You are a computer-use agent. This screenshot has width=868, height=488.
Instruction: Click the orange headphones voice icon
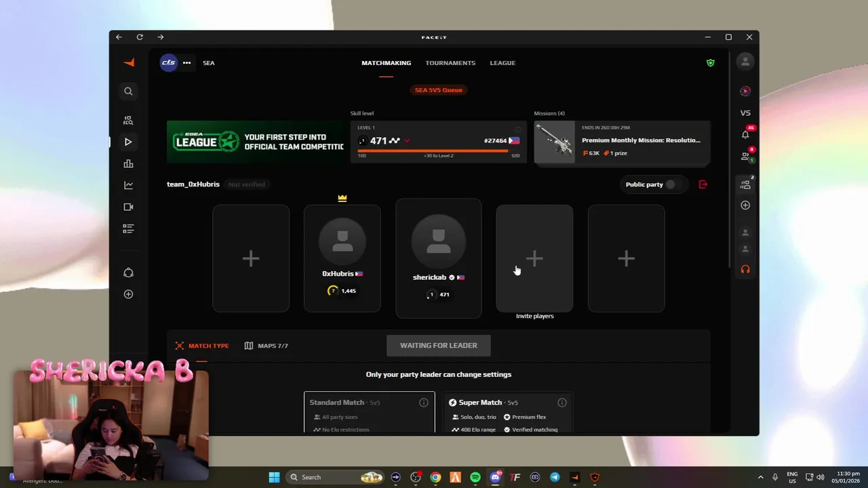point(745,269)
